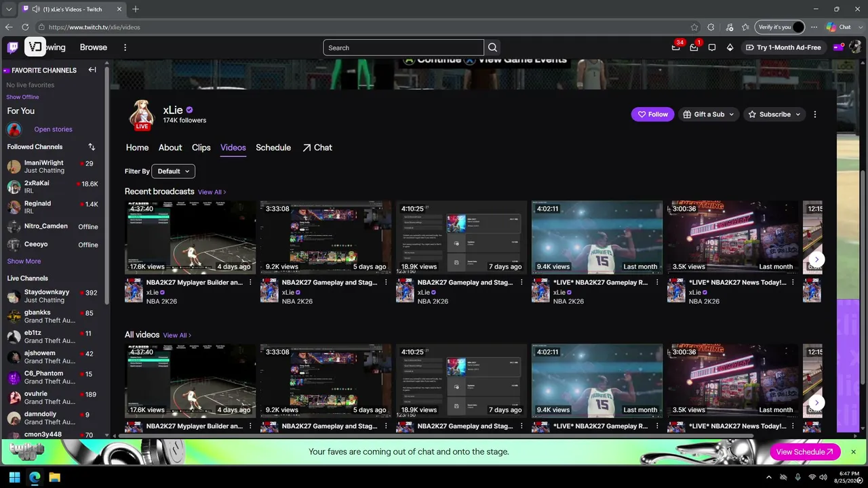Open the Subscribe dropdown

point(774,115)
